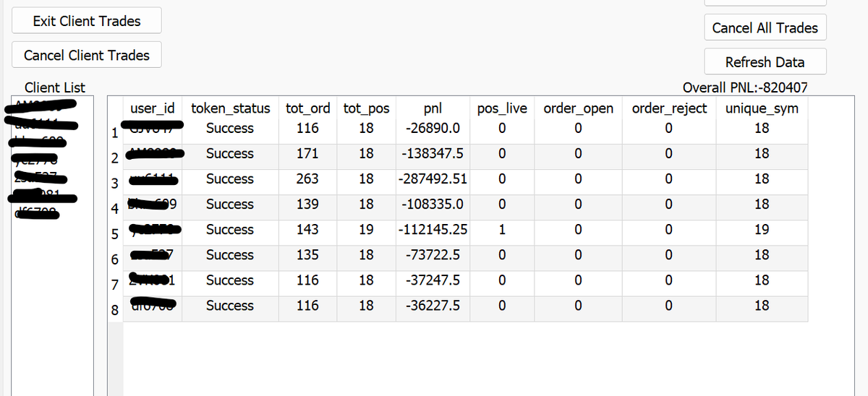The image size is (868, 396).
Task: Select the order_open column header
Action: [x=578, y=108]
